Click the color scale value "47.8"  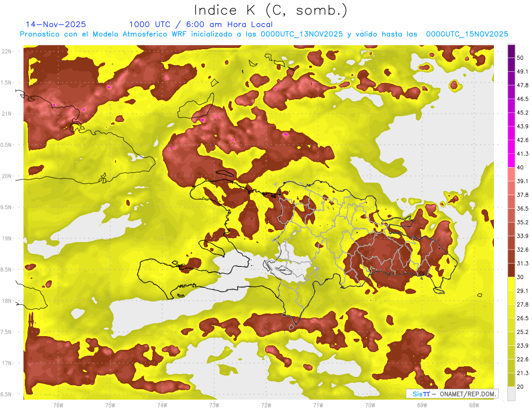point(522,85)
